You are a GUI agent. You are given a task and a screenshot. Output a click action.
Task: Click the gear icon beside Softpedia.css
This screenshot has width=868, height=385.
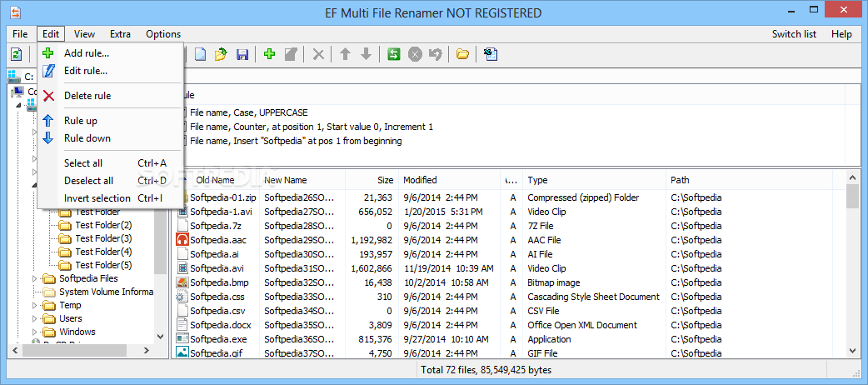pos(182,297)
